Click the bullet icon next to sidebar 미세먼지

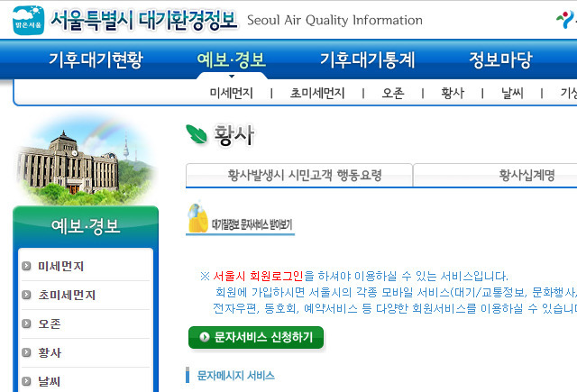pos(26,266)
